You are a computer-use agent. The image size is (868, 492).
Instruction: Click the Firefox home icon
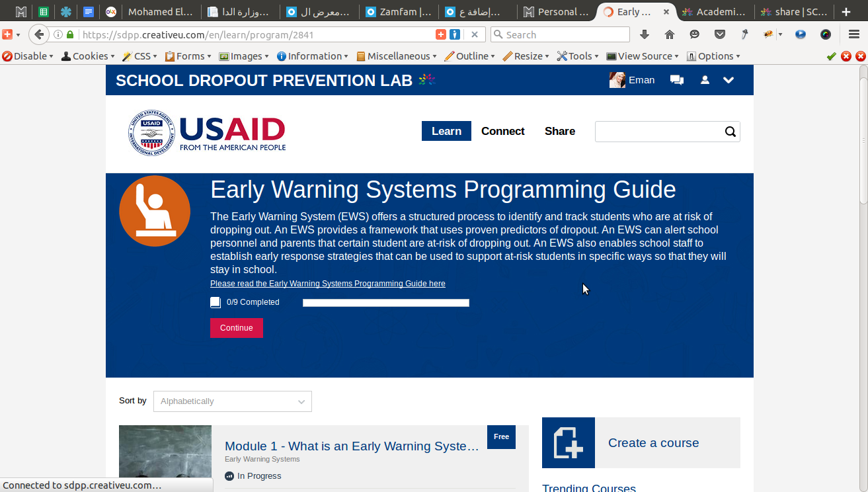click(670, 34)
